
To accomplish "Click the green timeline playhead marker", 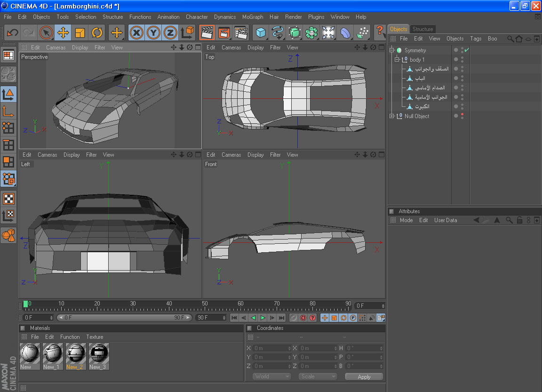I will coord(25,304).
